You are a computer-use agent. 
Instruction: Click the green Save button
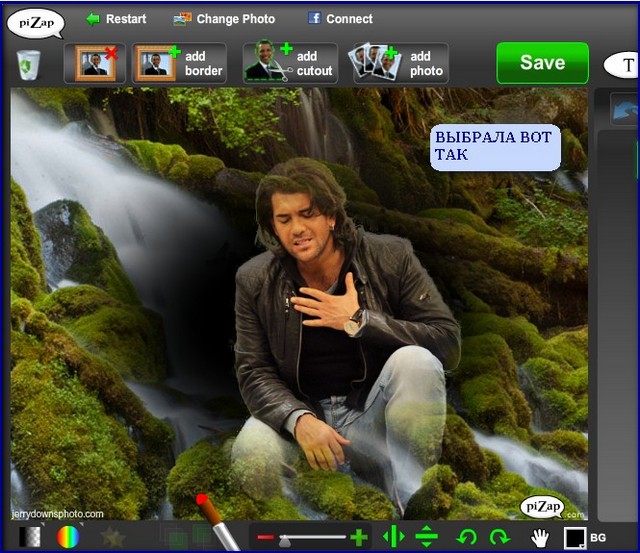542,63
